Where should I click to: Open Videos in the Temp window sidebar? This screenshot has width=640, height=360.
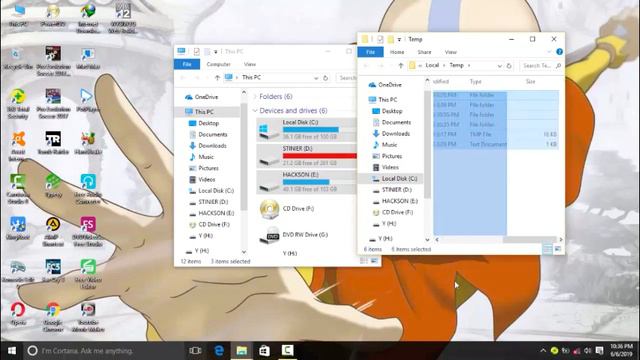point(386,167)
